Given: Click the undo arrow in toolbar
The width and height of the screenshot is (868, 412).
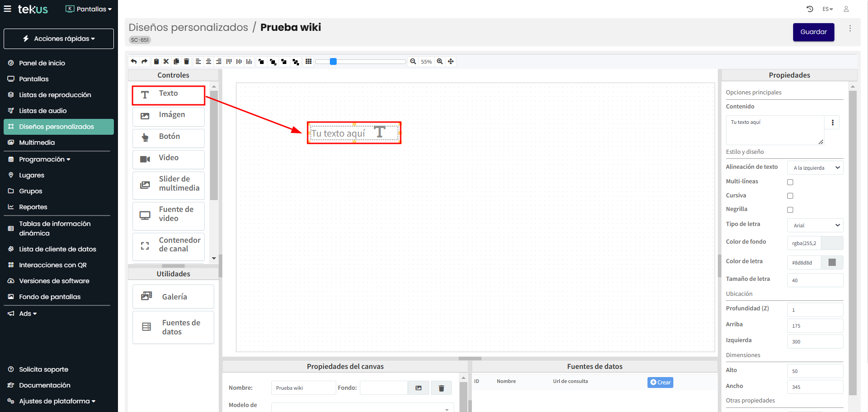Looking at the screenshot, I should [134, 62].
